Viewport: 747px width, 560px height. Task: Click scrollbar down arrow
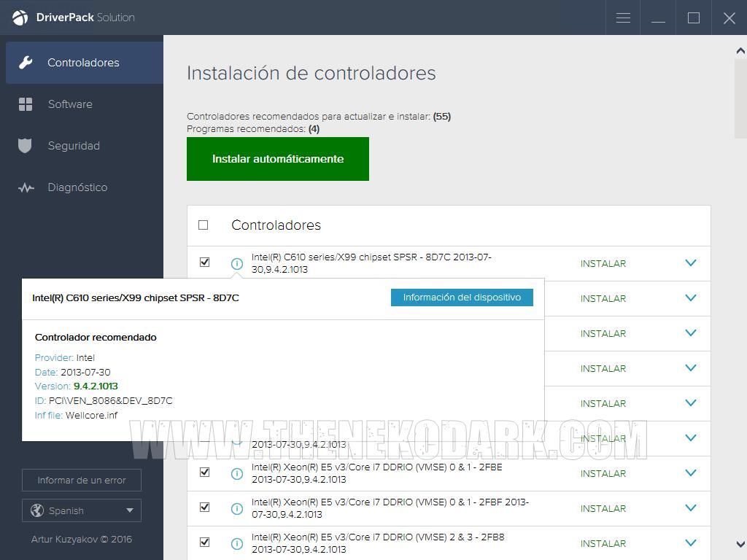click(x=740, y=544)
